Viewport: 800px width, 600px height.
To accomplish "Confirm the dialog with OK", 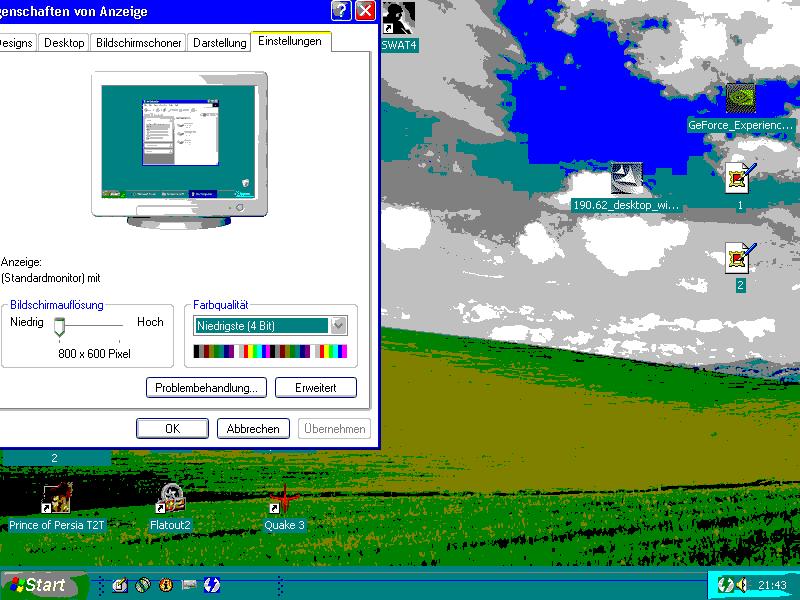I will (x=172, y=429).
